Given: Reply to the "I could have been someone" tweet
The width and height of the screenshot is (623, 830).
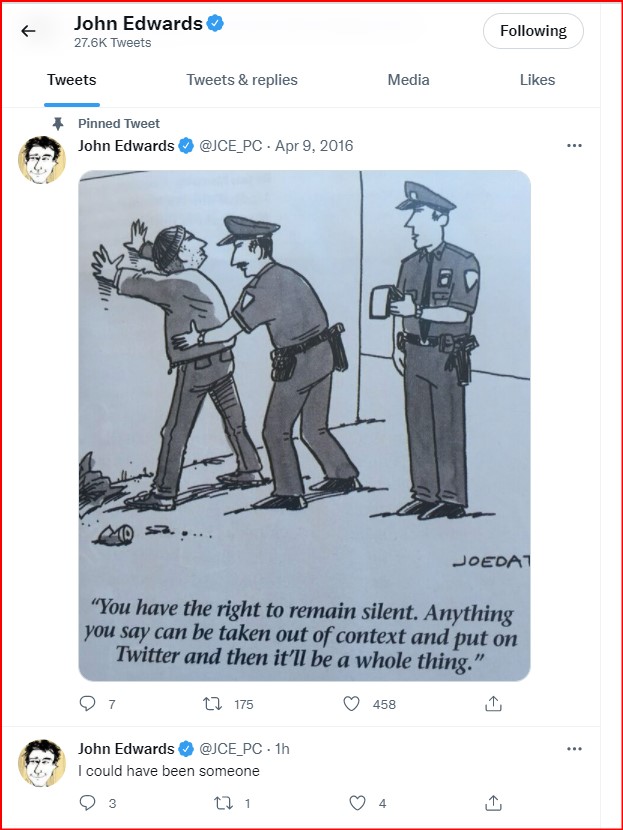Looking at the screenshot, I should tap(87, 802).
